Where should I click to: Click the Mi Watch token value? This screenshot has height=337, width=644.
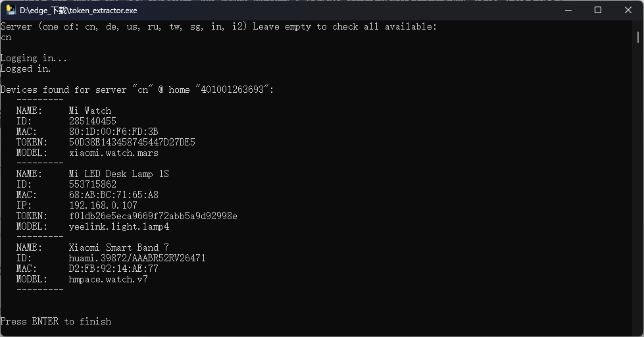click(132, 142)
